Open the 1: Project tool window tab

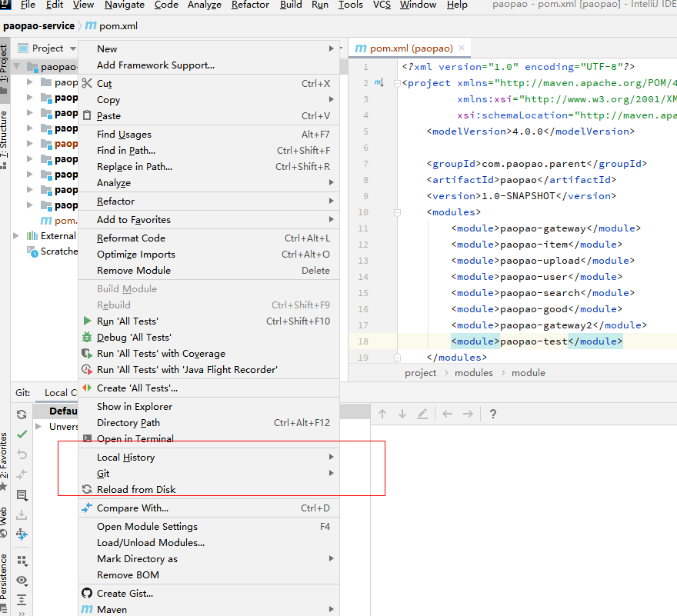click(x=5, y=69)
